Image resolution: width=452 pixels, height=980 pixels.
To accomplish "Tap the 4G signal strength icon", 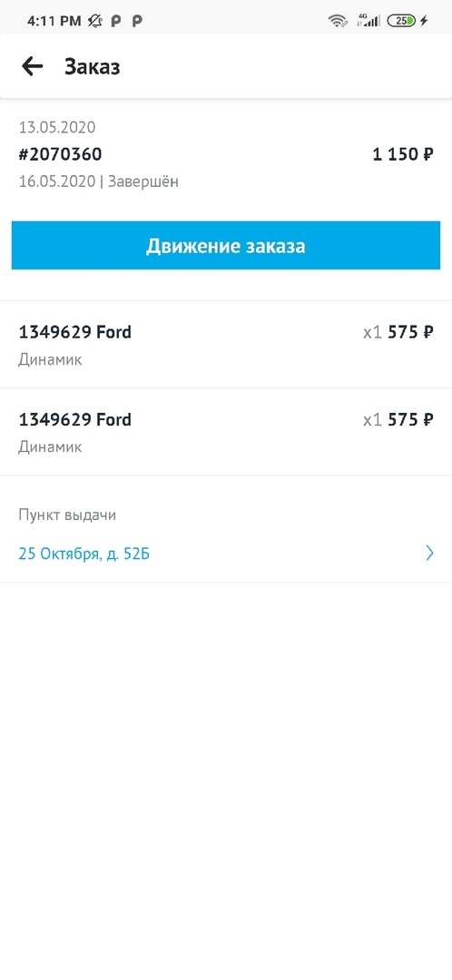I will point(368,21).
